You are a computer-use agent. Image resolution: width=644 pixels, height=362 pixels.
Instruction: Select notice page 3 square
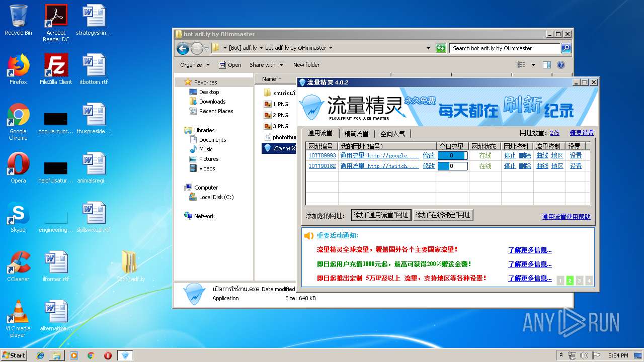pyautogui.click(x=580, y=281)
